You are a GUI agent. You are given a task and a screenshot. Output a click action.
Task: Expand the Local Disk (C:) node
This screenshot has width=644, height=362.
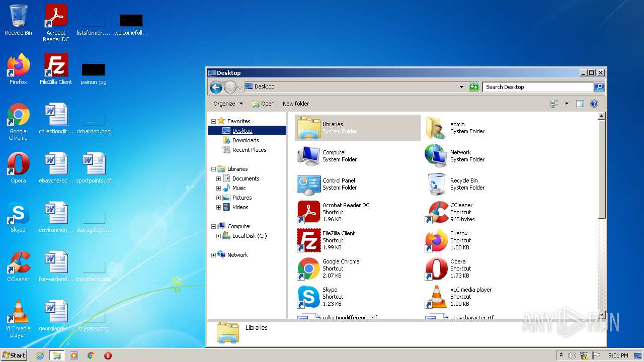(x=218, y=236)
